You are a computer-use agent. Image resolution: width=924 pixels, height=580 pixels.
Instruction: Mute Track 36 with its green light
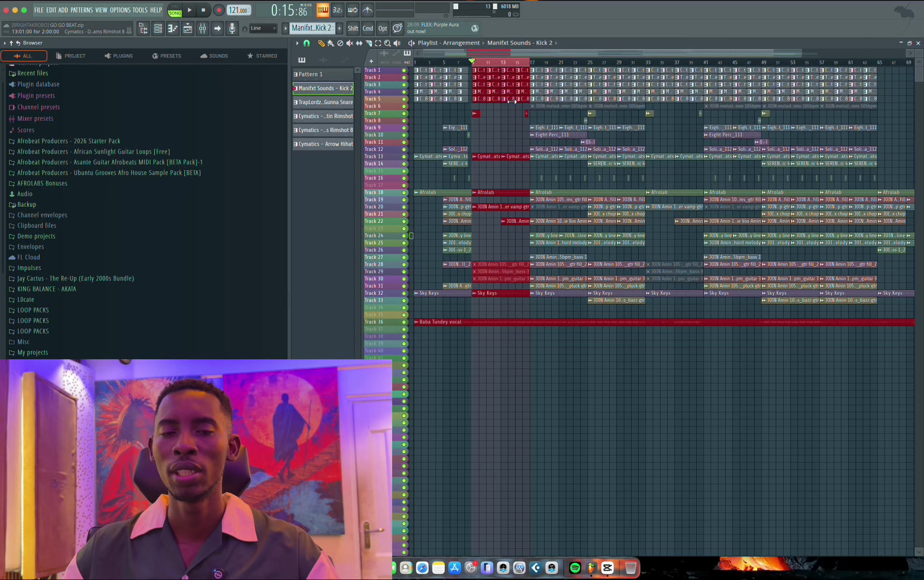[x=404, y=322]
